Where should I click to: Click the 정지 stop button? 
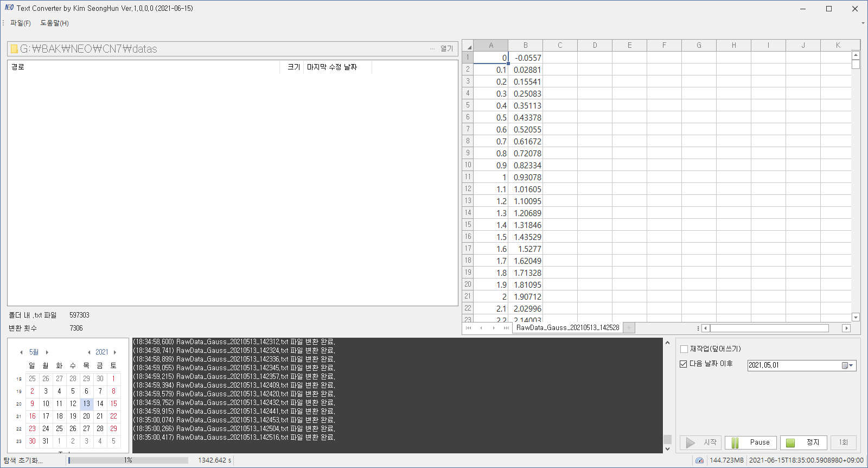[x=803, y=442]
